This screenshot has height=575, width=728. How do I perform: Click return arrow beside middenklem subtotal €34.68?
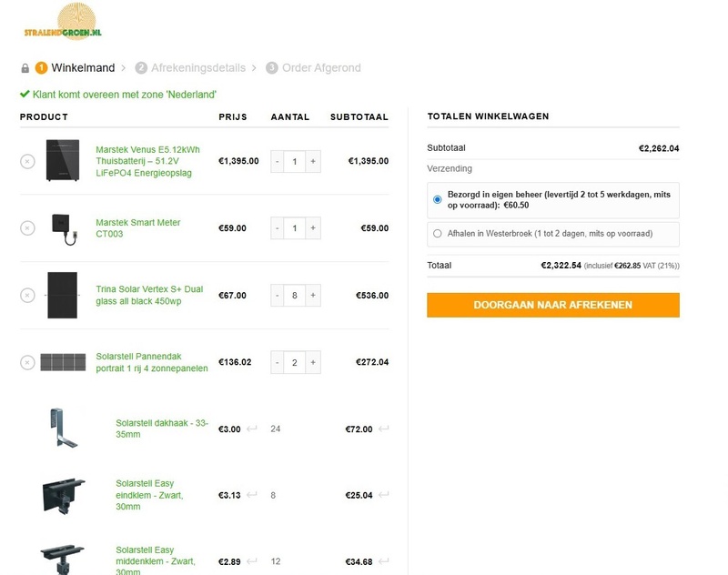383,561
